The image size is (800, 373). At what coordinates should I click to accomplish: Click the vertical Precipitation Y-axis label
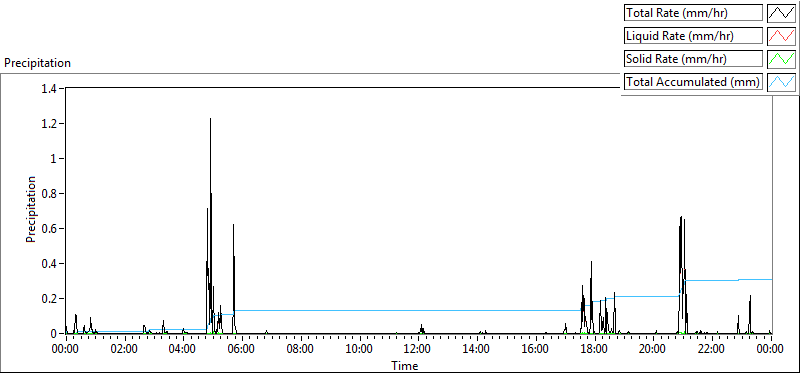tap(31, 209)
